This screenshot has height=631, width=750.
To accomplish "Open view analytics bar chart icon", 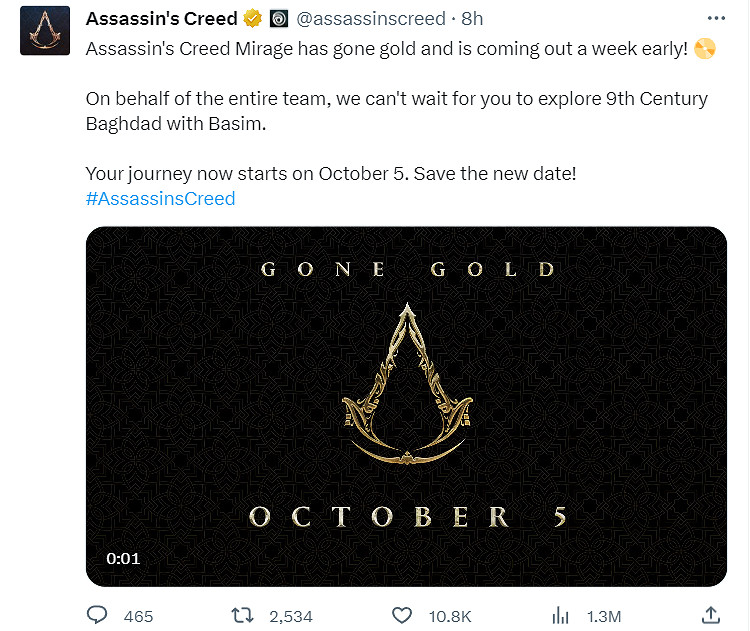I will pos(562,615).
